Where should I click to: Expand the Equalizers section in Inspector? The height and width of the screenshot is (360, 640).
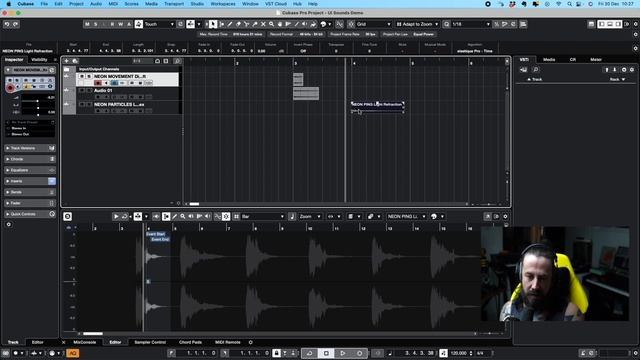tap(30, 170)
